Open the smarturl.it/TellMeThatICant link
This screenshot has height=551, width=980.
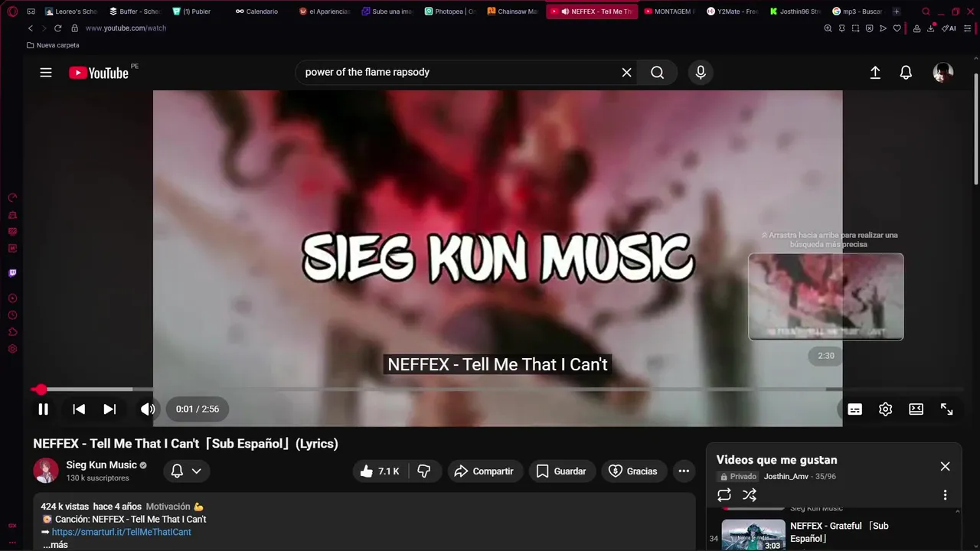tap(122, 532)
